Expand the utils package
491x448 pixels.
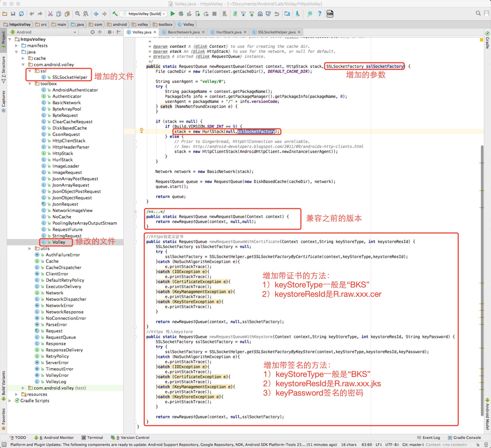(30, 249)
